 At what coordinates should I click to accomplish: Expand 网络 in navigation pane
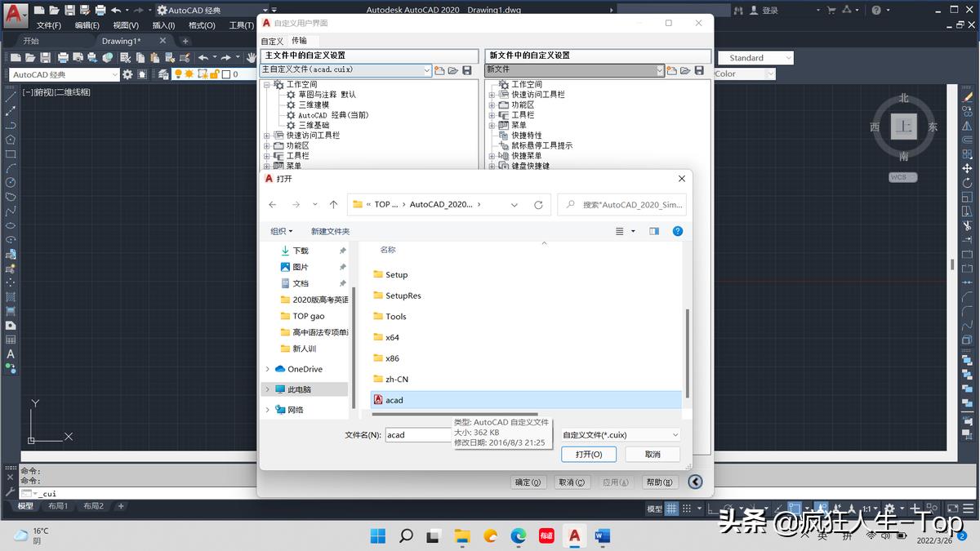click(x=268, y=410)
